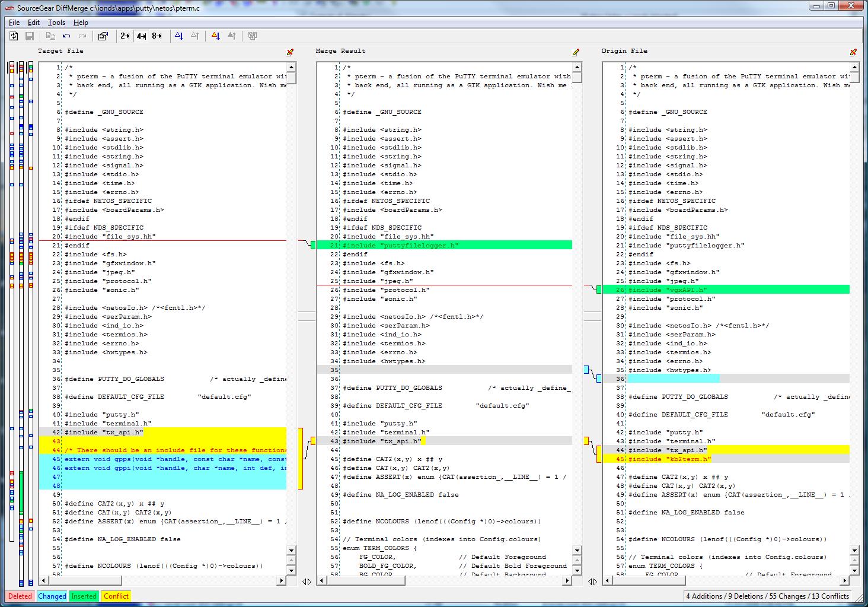Click the Origin File pane header label

coord(624,51)
